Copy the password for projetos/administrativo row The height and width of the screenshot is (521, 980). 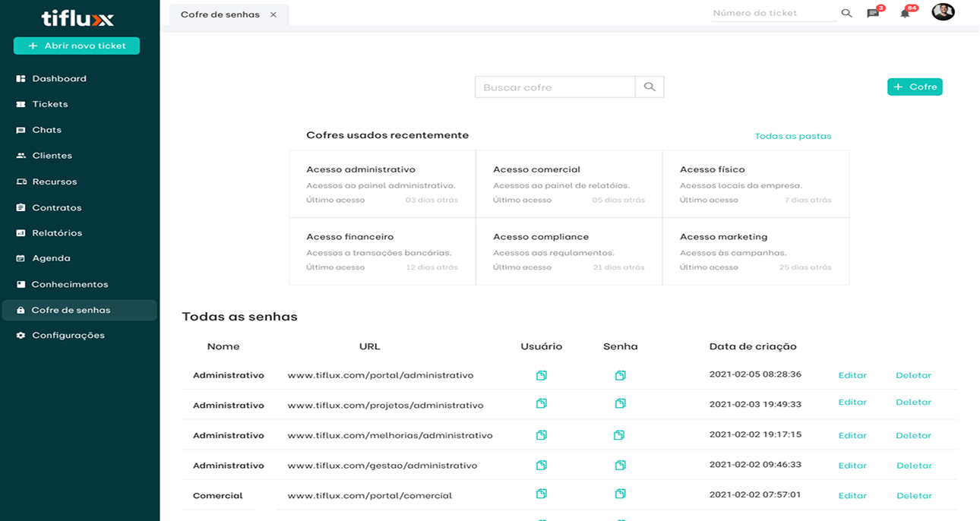pos(621,403)
